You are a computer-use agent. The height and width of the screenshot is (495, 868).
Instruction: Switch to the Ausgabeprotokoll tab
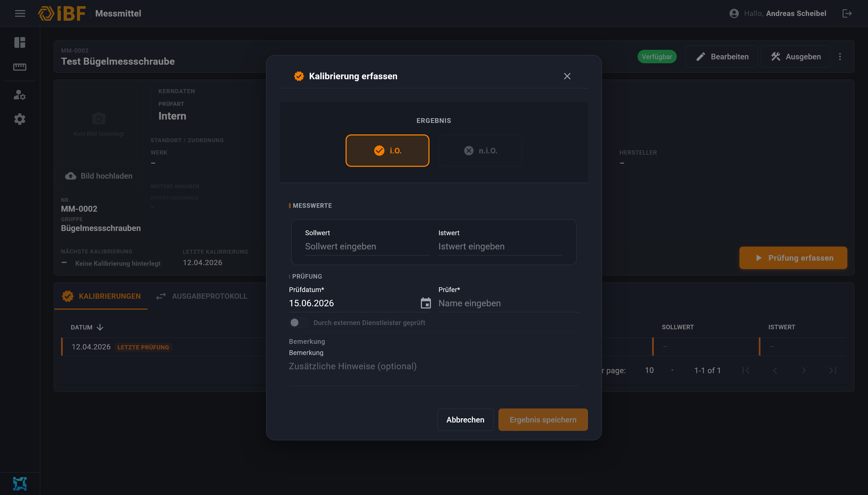202,296
